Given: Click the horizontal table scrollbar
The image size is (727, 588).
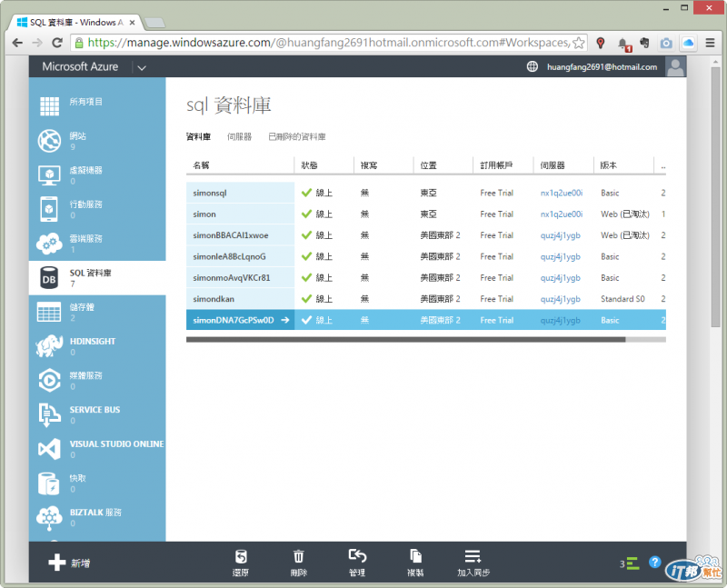Looking at the screenshot, I should [x=405, y=340].
